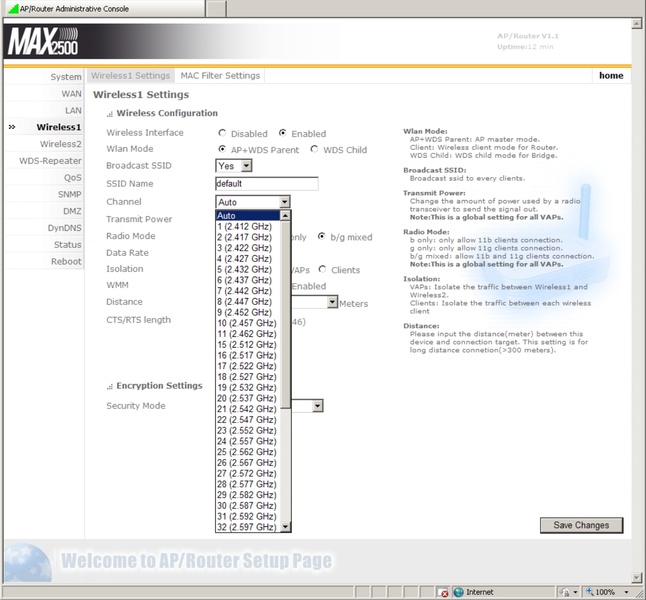This screenshot has height=600, width=646.
Task: Select the Disabled wireless interface radio
Action: point(222,133)
